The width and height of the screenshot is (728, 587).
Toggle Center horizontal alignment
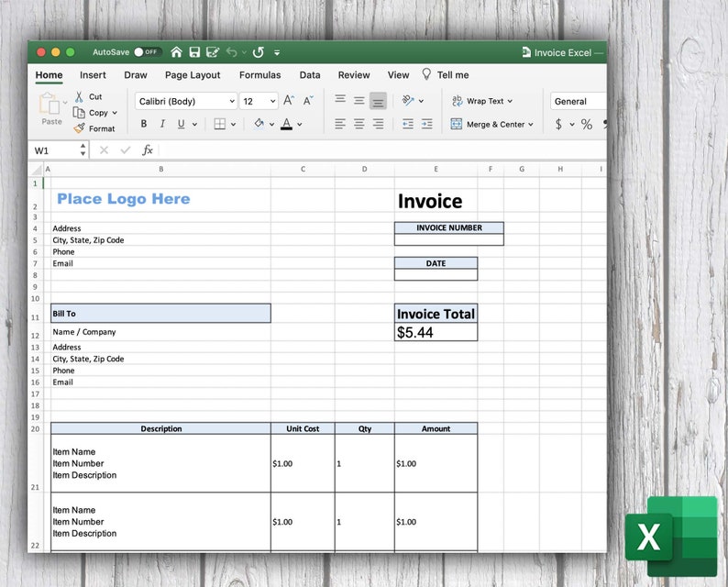click(x=358, y=124)
